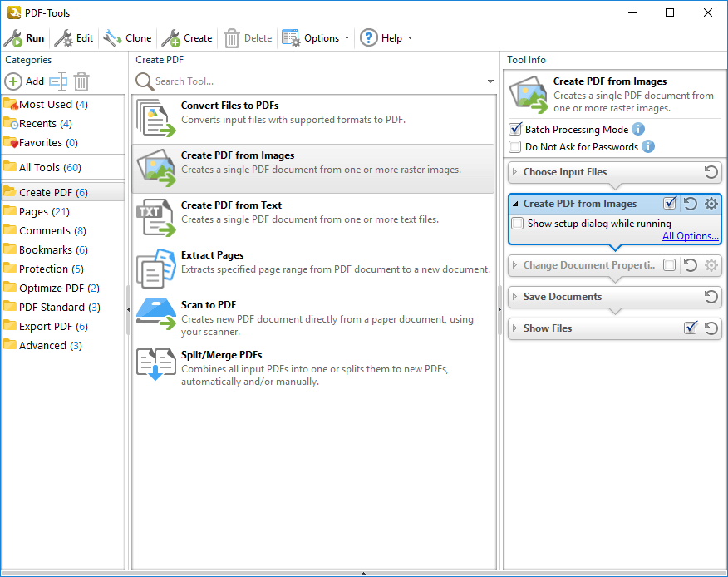
Task: Expand the Choose Input Files section
Action: [x=515, y=172]
